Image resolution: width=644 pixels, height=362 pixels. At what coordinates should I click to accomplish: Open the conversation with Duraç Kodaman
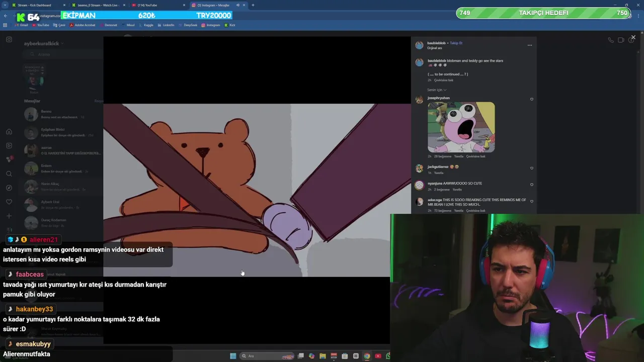click(x=63, y=223)
